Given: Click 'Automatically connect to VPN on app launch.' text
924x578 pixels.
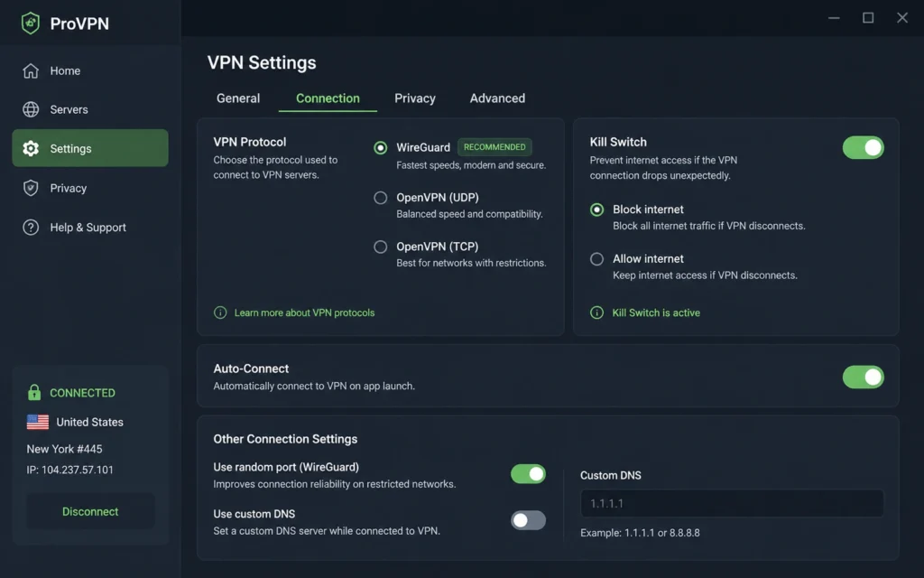Looking at the screenshot, I should click(x=314, y=386).
